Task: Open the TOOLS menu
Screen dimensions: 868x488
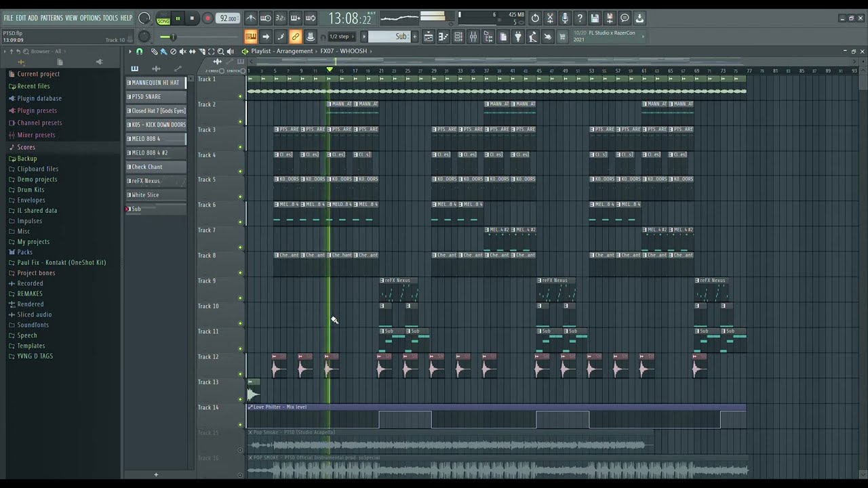Action: pos(110,18)
